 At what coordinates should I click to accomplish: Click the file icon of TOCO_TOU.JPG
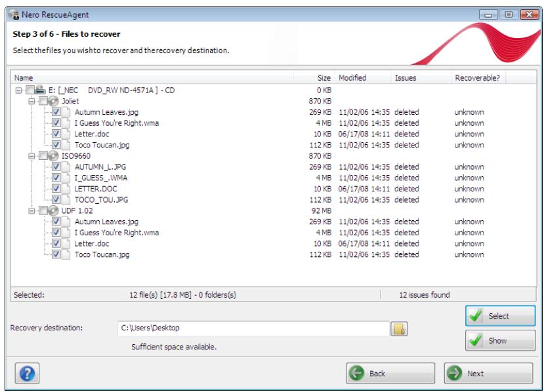tap(66, 200)
